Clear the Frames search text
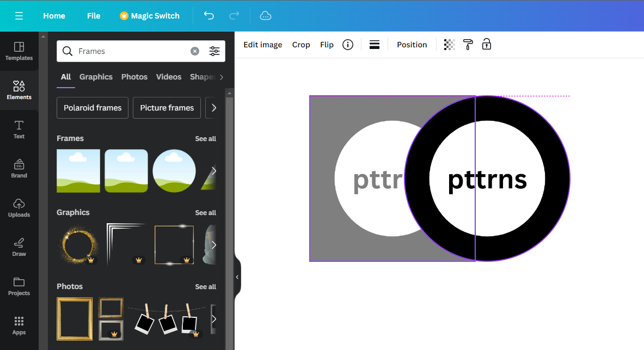 click(195, 51)
